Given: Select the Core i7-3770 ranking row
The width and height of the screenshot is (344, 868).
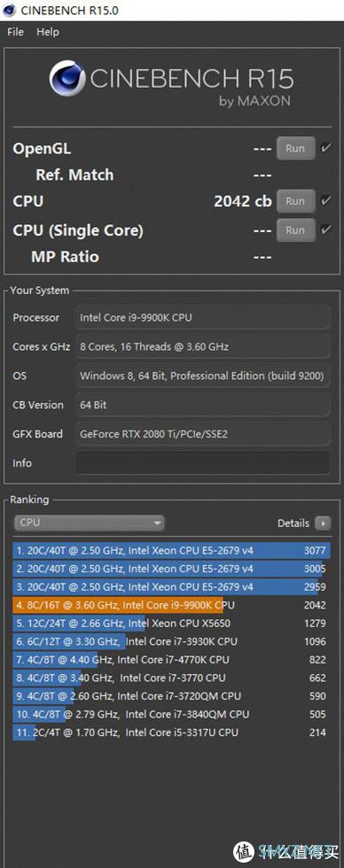Looking at the screenshot, I should [x=172, y=678].
